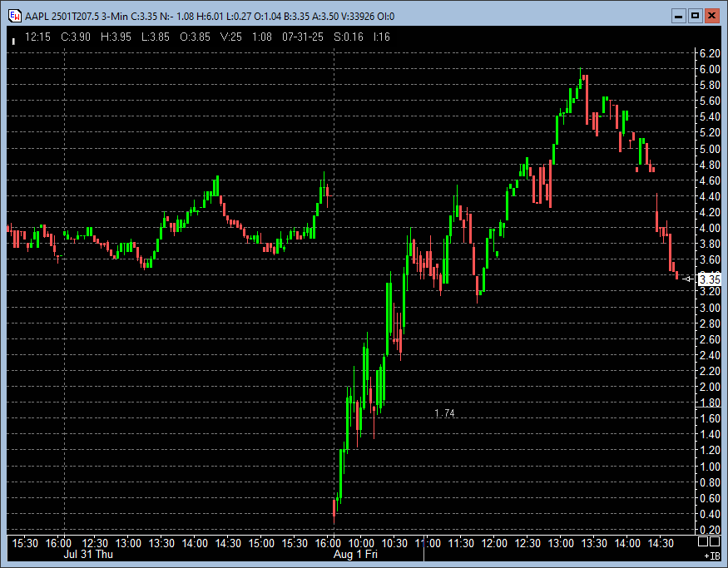Click the 0.20 price axis label
The height and width of the screenshot is (568, 728).
click(710, 530)
